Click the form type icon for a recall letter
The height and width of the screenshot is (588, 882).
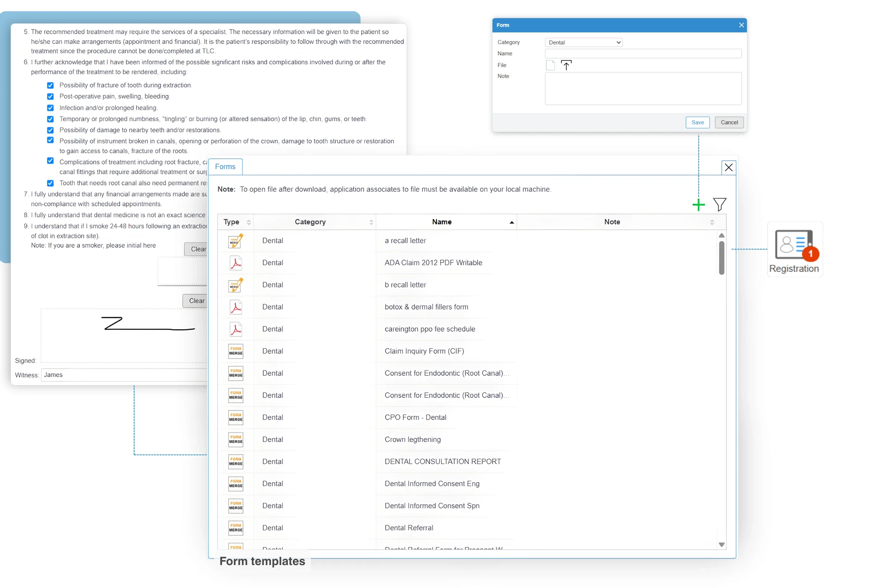click(x=235, y=241)
